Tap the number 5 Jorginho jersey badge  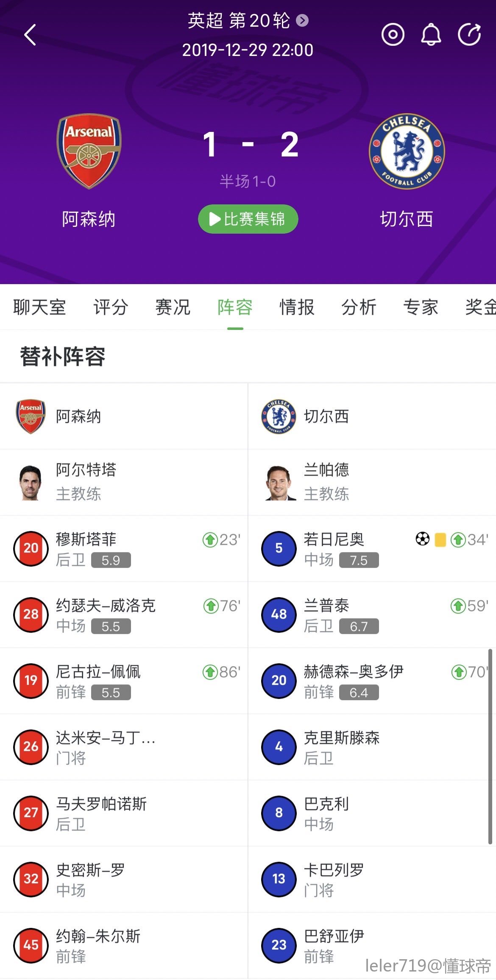279,548
